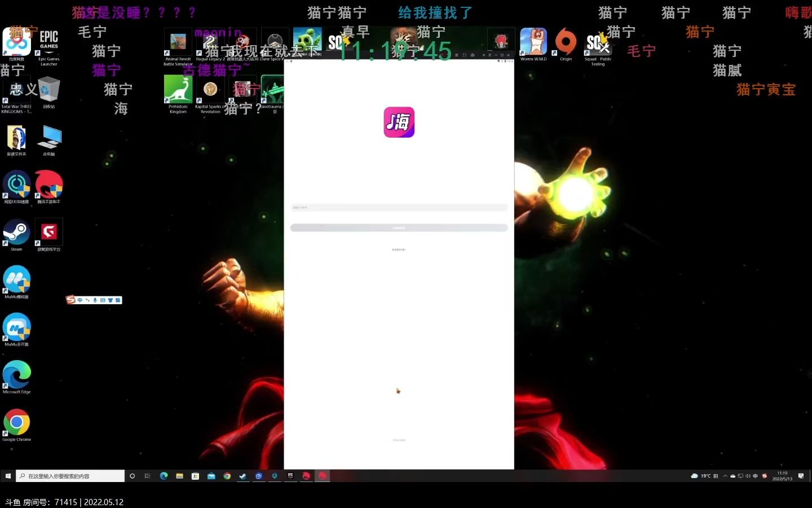Open Steam from the taskbar
The image size is (812, 508).
[x=242, y=476]
